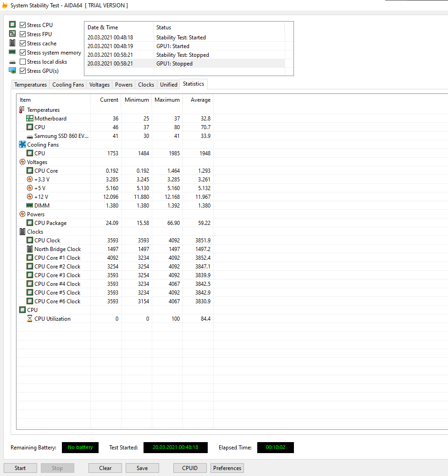The image size is (448, 476).
Task: Click the hourglass icon for CPU Utilization
Action: pyautogui.click(x=29, y=318)
